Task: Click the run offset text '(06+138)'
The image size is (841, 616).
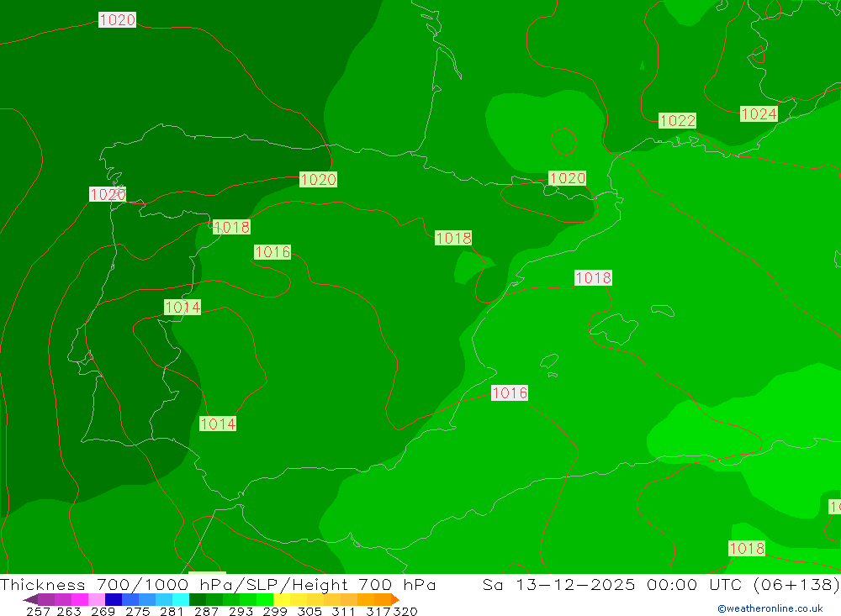Action: (x=796, y=584)
